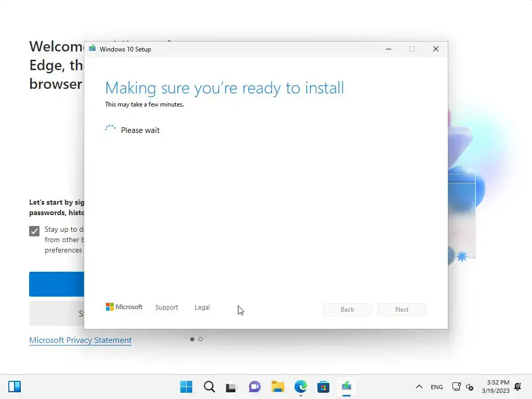The image size is (532, 399).
Task: Click the blue sign-in button in Edge
Action: 56,284
